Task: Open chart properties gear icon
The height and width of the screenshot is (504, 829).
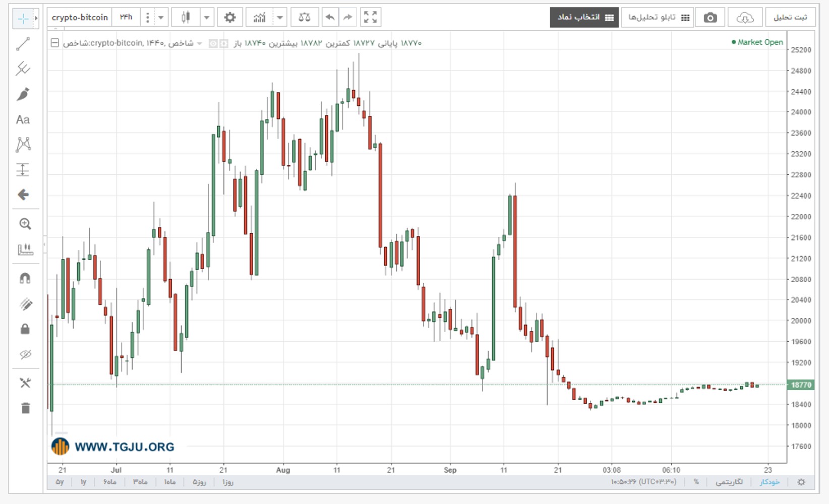Action: (x=230, y=18)
